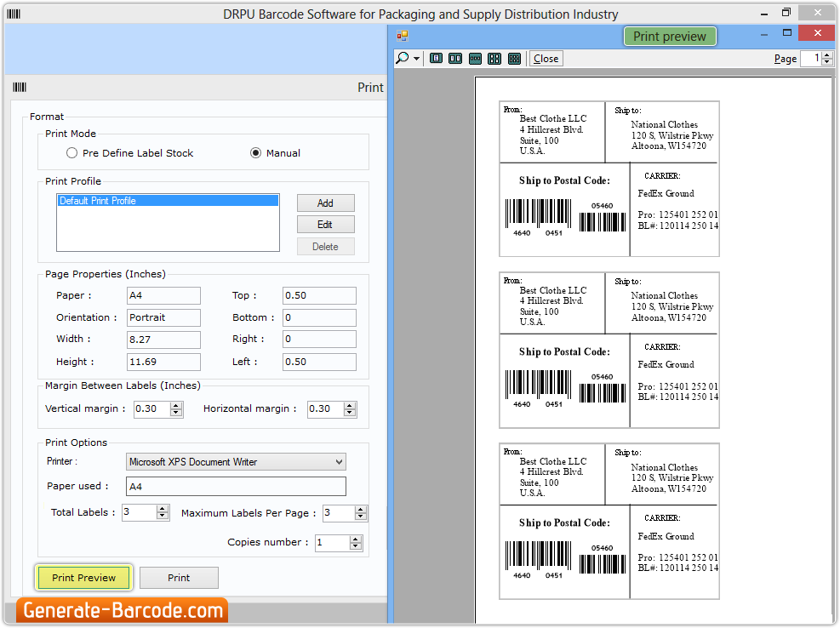Click the Edit print profile button
840x628 pixels.
point(326,225)
